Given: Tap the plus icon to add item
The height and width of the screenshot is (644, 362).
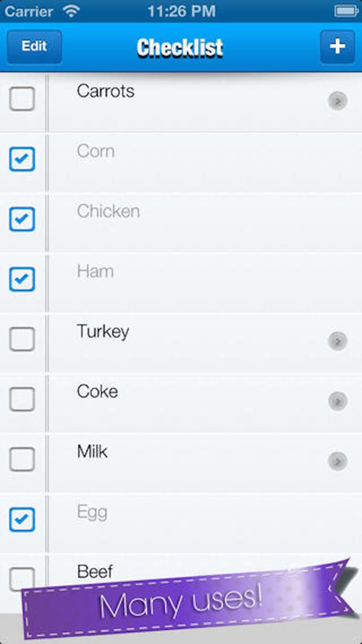Looking at the screenshot, I should [x=337, y=47].
